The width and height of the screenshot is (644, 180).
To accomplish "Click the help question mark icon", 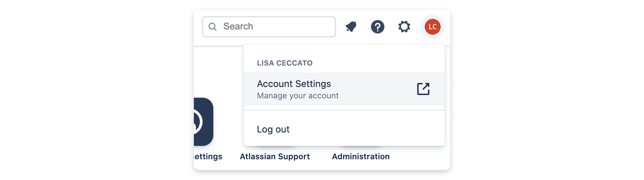I will click(x=378, y=27).
